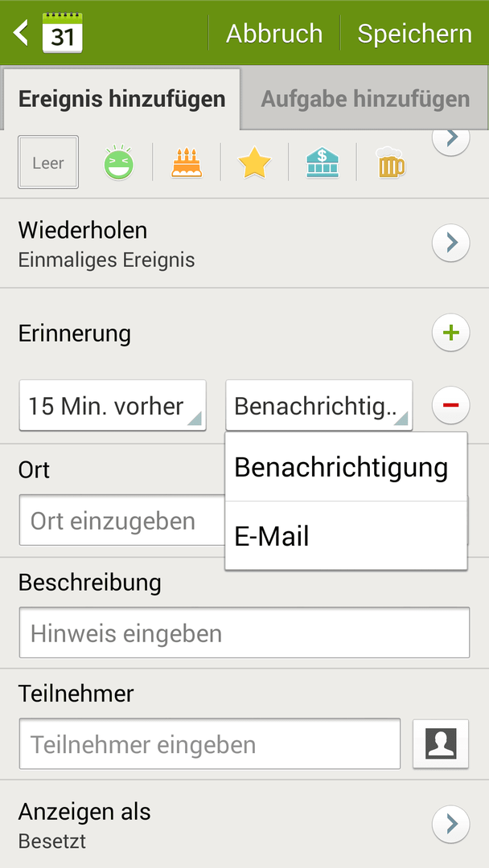Select the laughing smiley sticker

click(118, 163)
